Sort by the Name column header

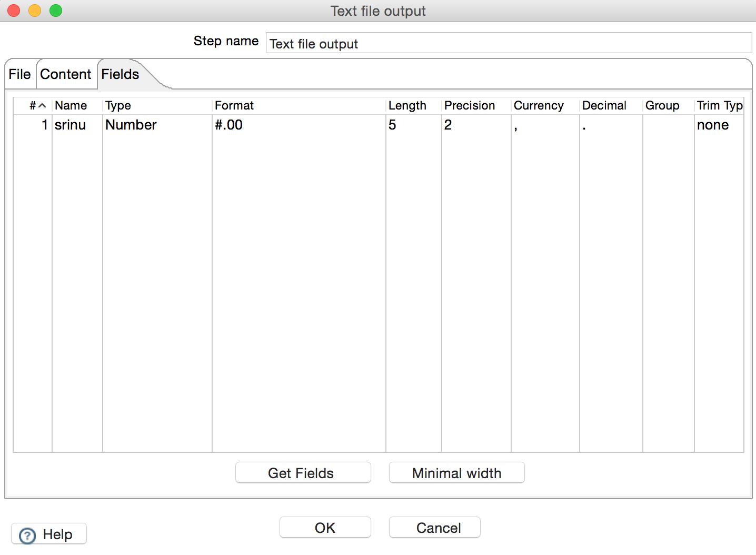pos(71,106)
